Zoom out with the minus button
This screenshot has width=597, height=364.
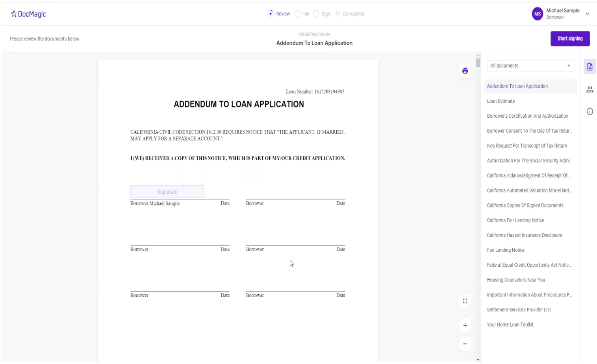click(x=465, y=344)
